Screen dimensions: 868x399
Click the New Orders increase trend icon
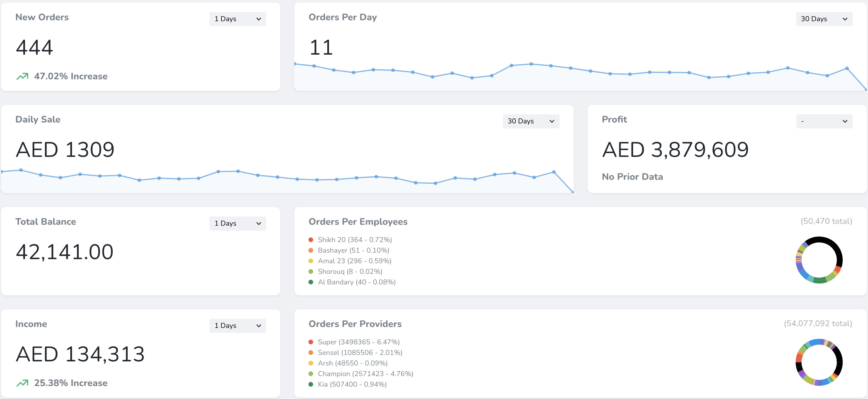(x=22, y=76)
